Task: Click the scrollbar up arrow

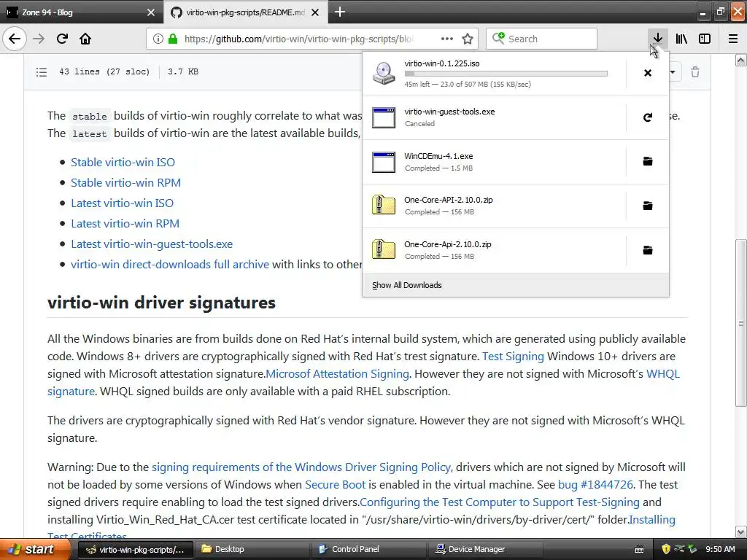Action: (x=741, y=60)
